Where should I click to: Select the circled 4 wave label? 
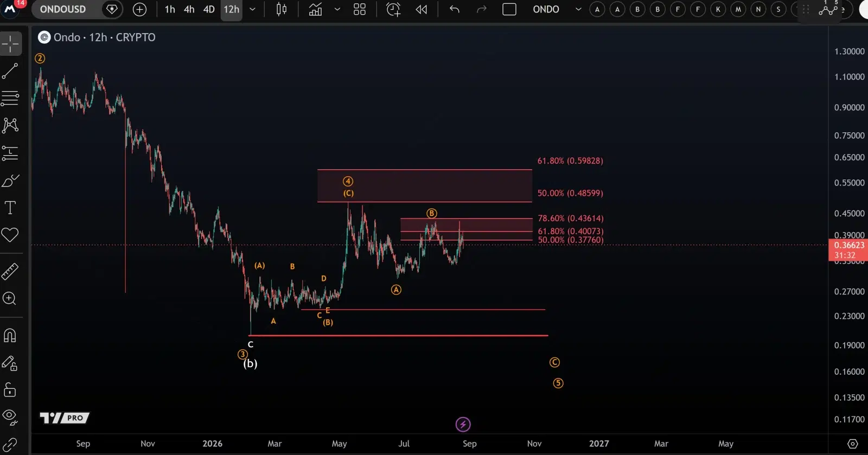click(x=348, y=181)
